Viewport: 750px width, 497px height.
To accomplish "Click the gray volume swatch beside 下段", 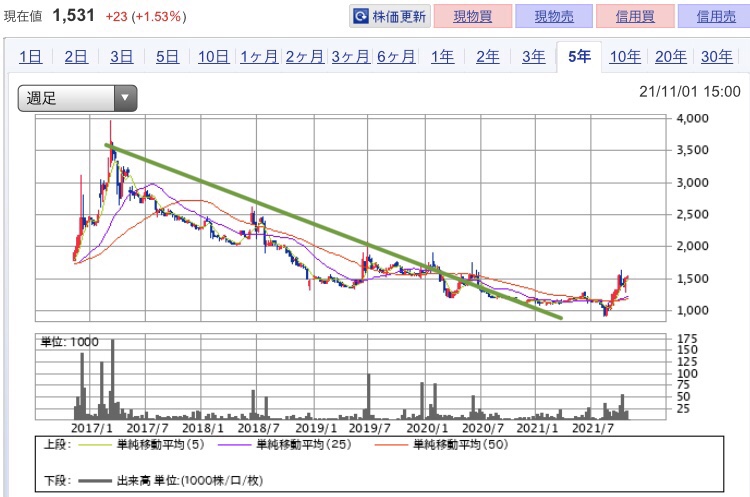I will (95, 481).
